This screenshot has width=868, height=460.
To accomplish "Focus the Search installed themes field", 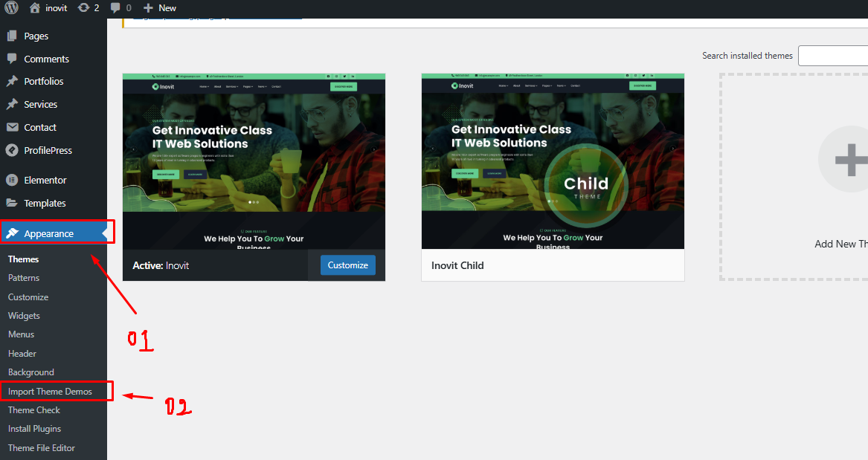I will point(833,56).
